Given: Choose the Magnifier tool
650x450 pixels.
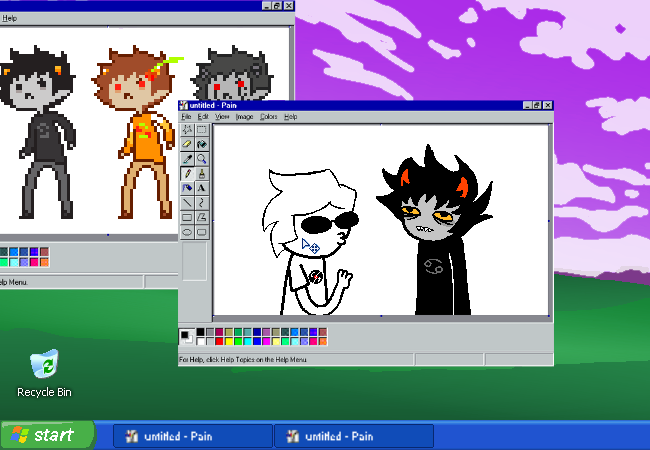Looking at the screenshot, I should point(202,159).
